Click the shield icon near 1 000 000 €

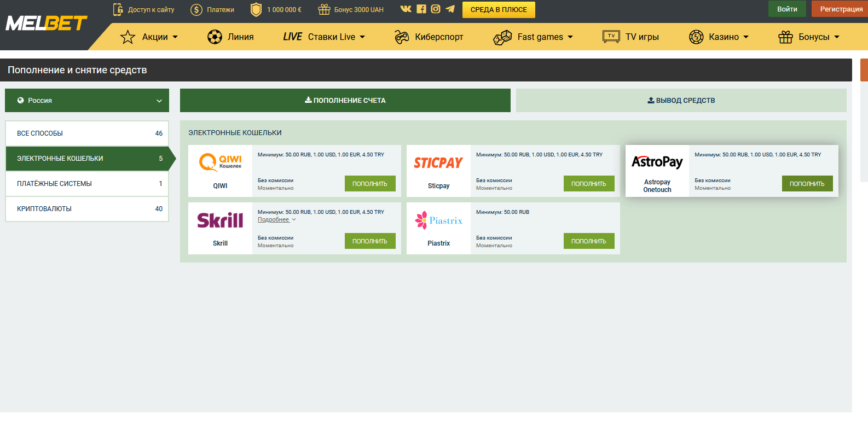tap(256, 9)
